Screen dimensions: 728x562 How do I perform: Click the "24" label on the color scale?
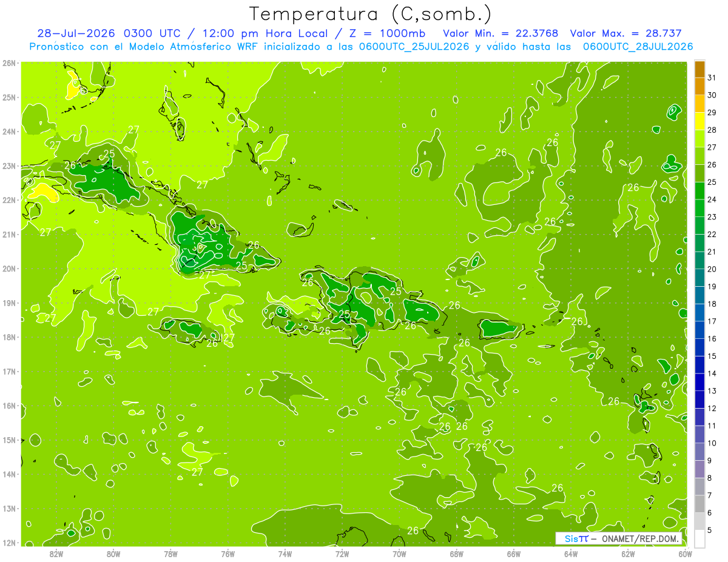pyautogui.click(x=712, y=199)
